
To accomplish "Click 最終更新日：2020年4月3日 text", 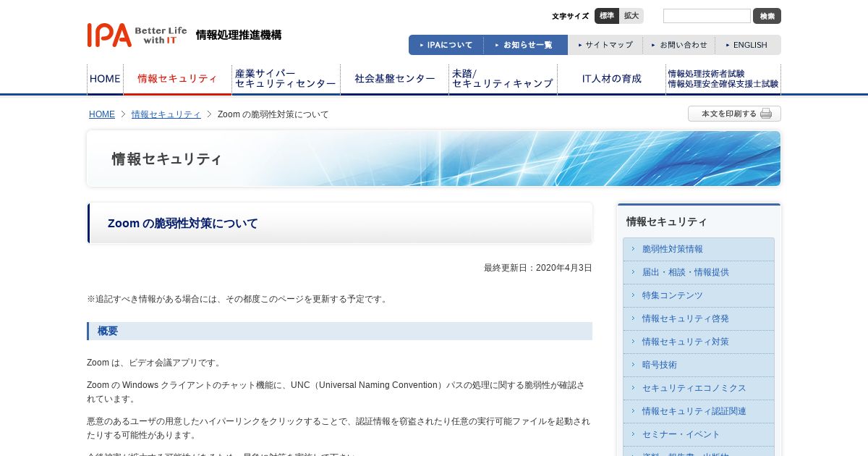I will click(x=538, y=268).
